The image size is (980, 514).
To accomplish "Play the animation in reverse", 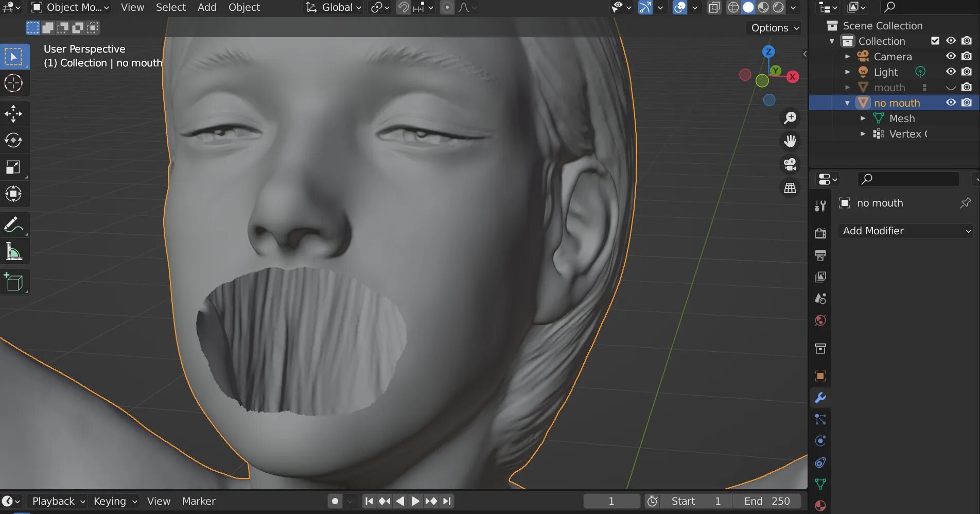I will [x=400, y=501].
